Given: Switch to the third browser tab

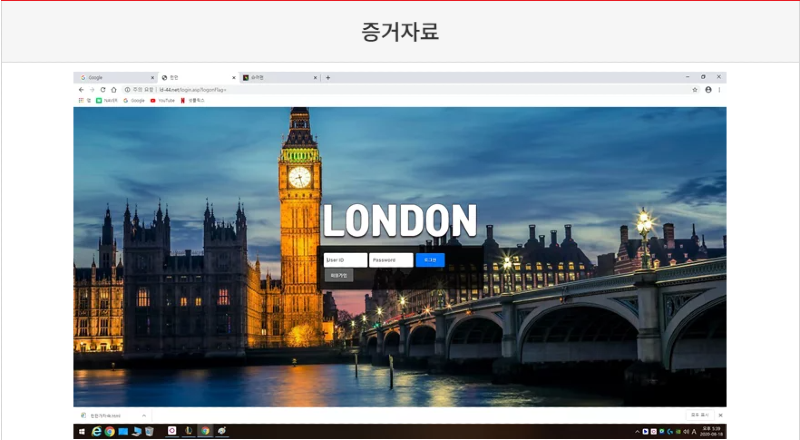Looking at the screenshot, I should click(x=275, y=77).
